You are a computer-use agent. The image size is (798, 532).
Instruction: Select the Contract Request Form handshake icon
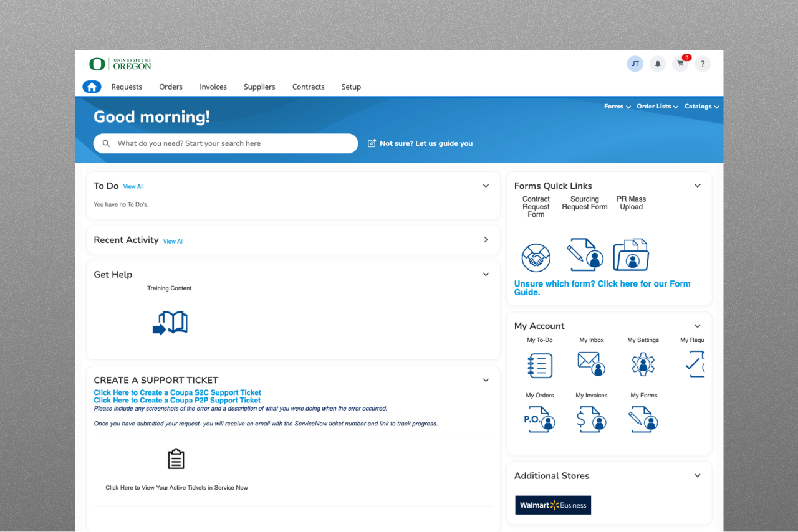536,255
